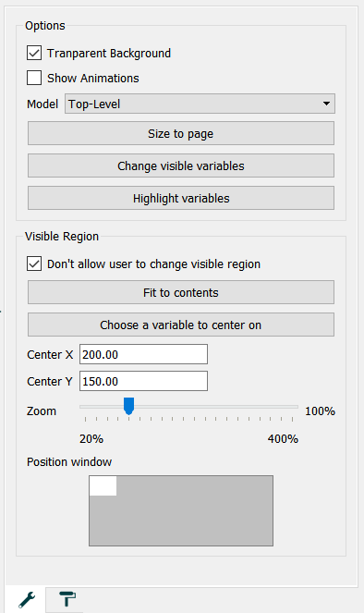This screenshot has height=613, width=364.
Task: Uncheck Tranparent Background checkbox
Action: (34, 53)
